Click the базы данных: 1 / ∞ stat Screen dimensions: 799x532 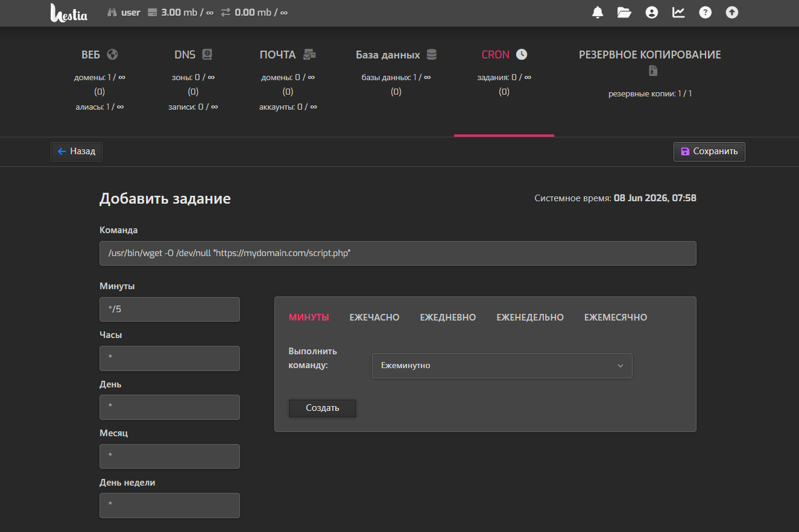396,77
